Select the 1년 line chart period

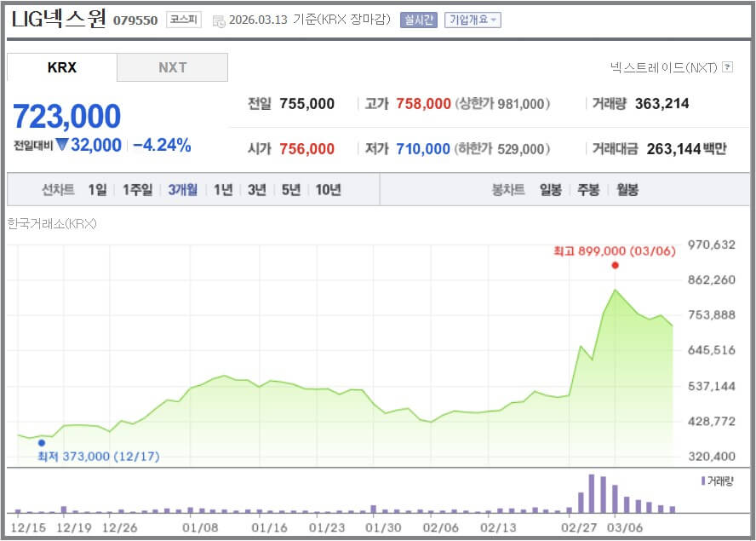(x=223, y=190)
